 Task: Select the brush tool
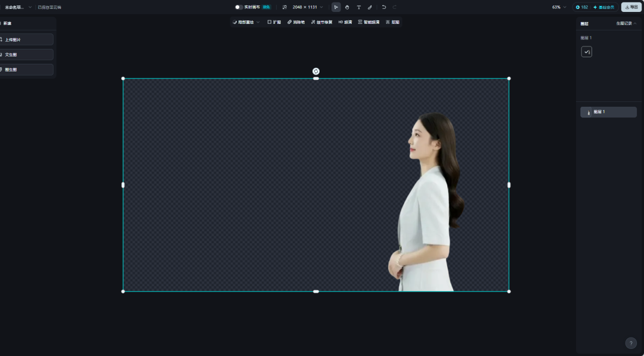coord(370,7)
